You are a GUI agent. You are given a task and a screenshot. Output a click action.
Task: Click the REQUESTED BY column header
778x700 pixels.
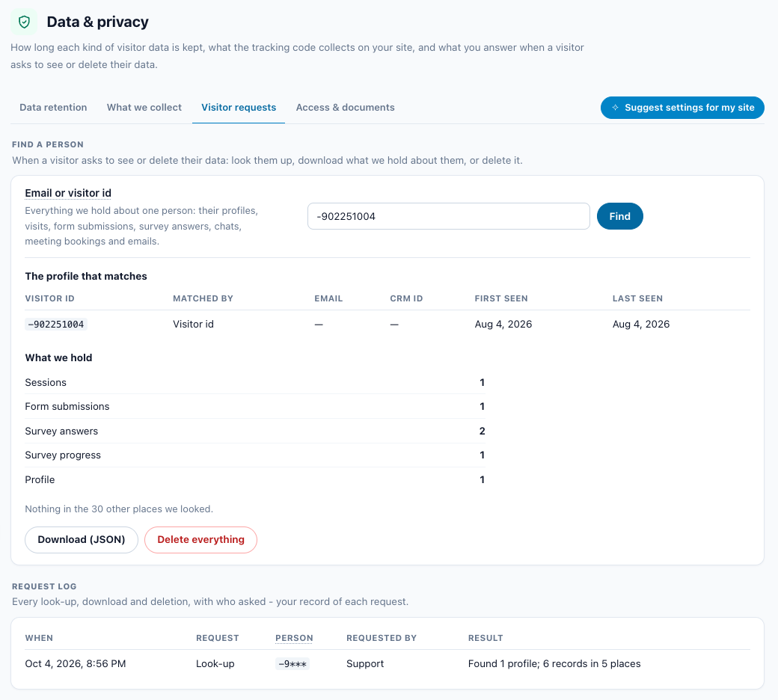coord(382,638)
